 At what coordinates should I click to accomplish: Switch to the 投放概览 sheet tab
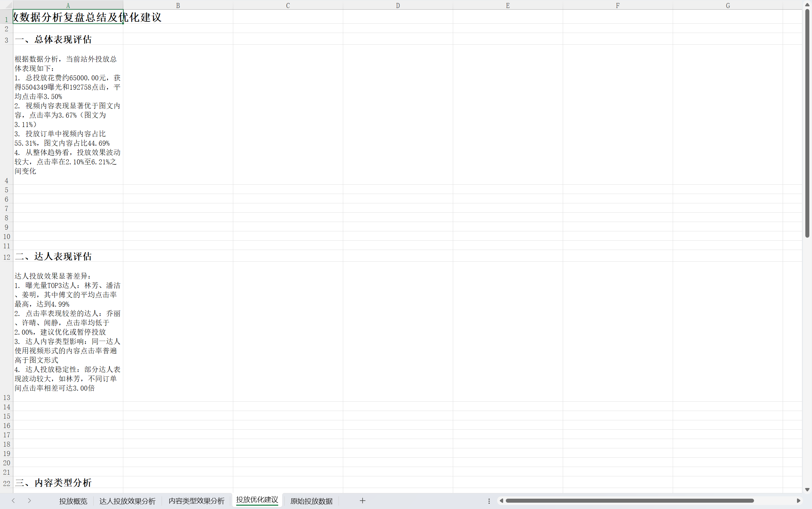[x=73, y=501]
